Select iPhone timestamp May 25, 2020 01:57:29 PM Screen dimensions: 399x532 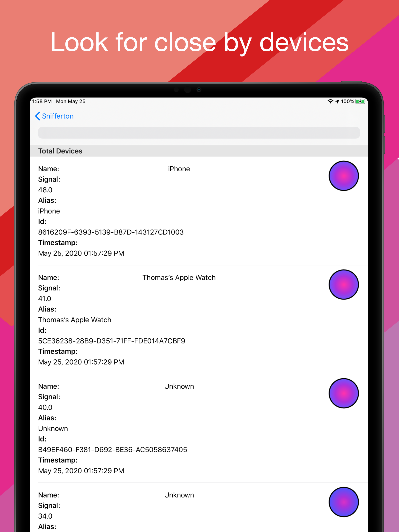point(81,253)
